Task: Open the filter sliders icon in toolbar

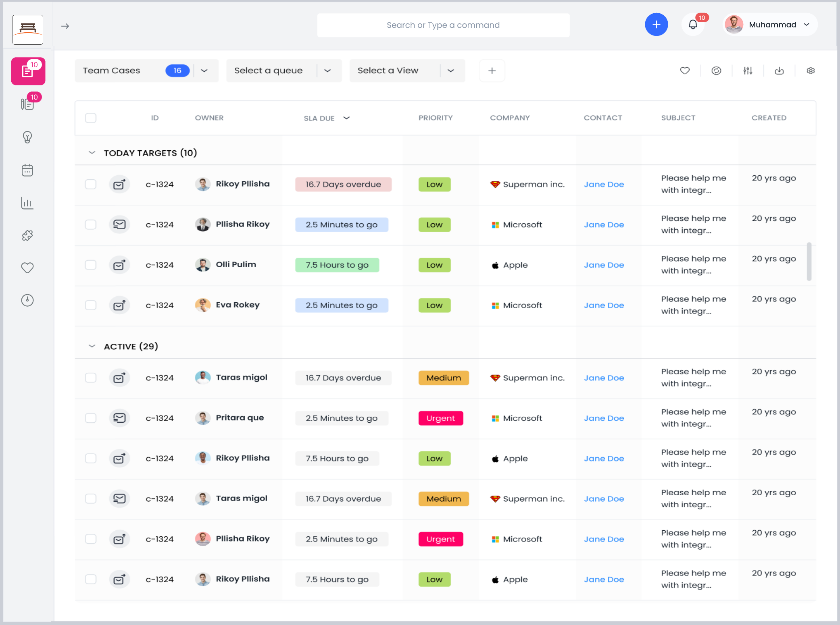Action: [748, 71]
